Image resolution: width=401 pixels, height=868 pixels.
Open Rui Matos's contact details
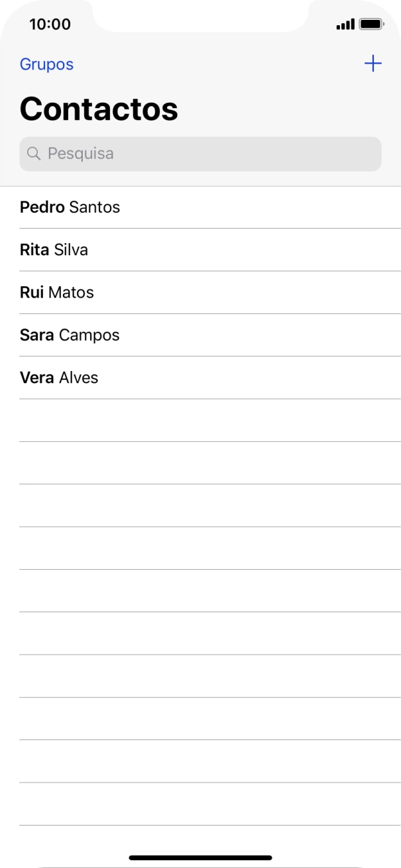(57, 292)
